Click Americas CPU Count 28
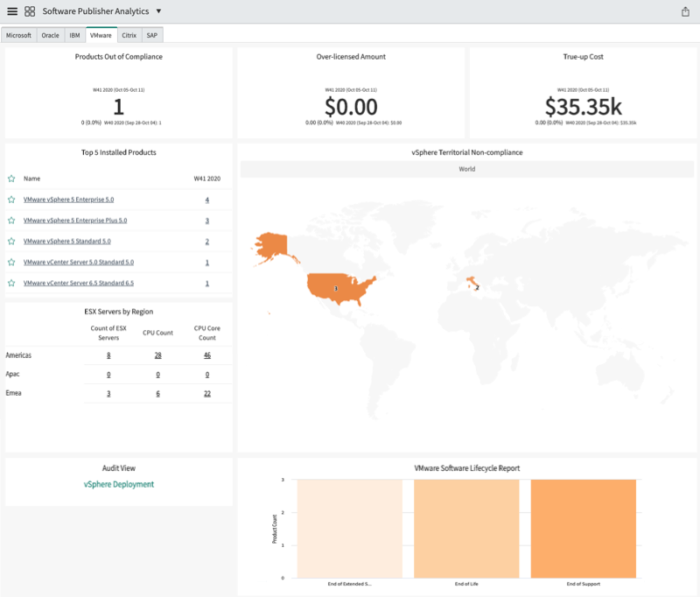The image size is (700, 597). click(x=158, y=355)
